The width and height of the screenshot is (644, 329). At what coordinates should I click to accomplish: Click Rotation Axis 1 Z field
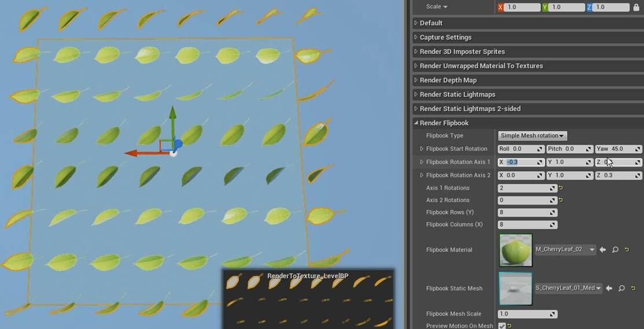618,162
